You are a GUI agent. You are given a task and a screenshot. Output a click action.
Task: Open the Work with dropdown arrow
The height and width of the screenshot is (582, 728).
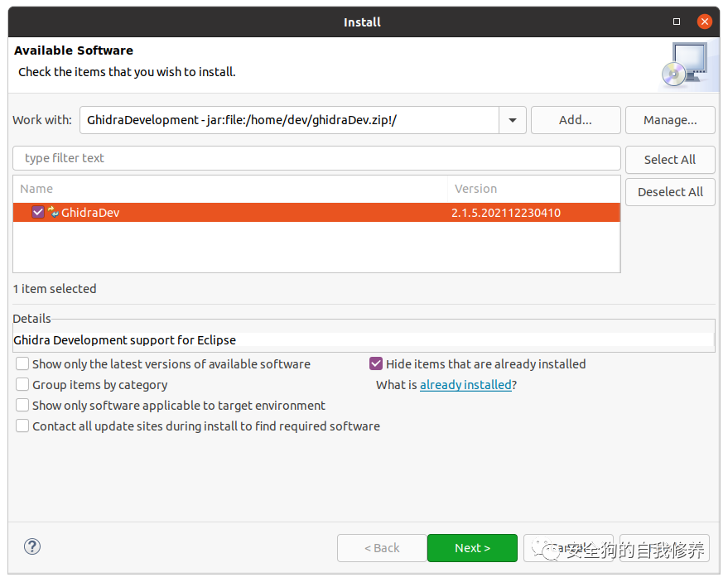click(x=513, y=120)
